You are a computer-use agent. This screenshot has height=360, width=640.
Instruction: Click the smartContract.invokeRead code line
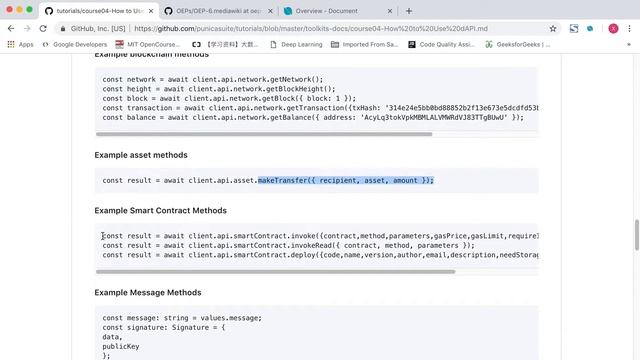pos(289,245)
